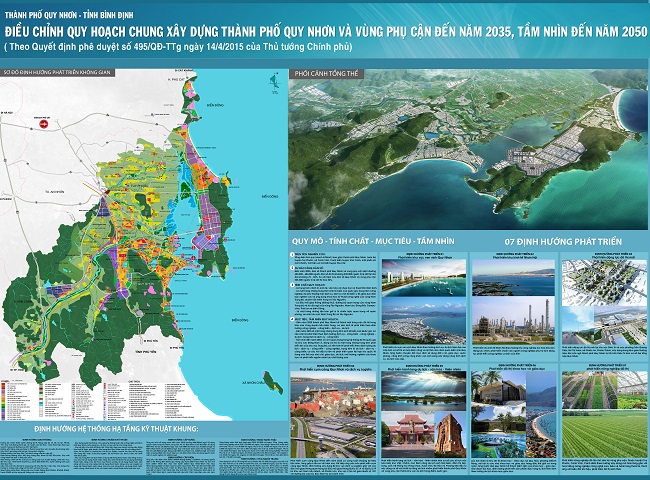This screenshot has height=480, width=650.
Task: Open the white 3D urban model thumbnail
Action: [x=604, y=283]
